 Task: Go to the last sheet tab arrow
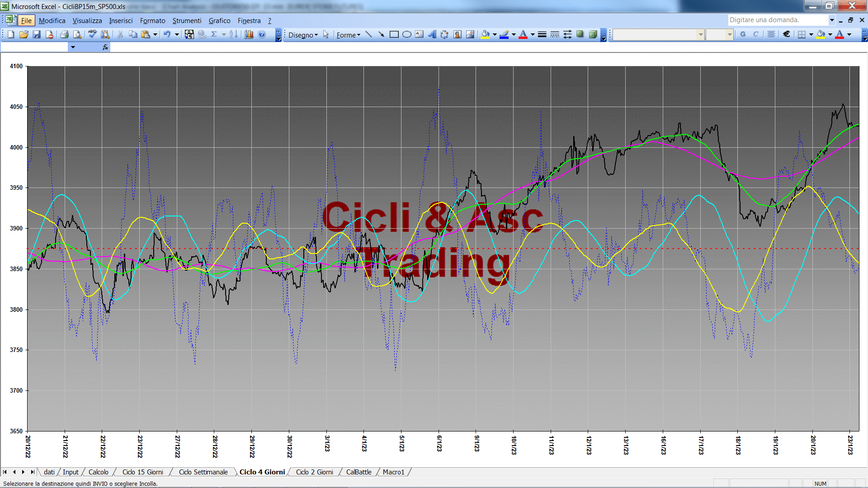pyautogui.click(x=32, y=472)
